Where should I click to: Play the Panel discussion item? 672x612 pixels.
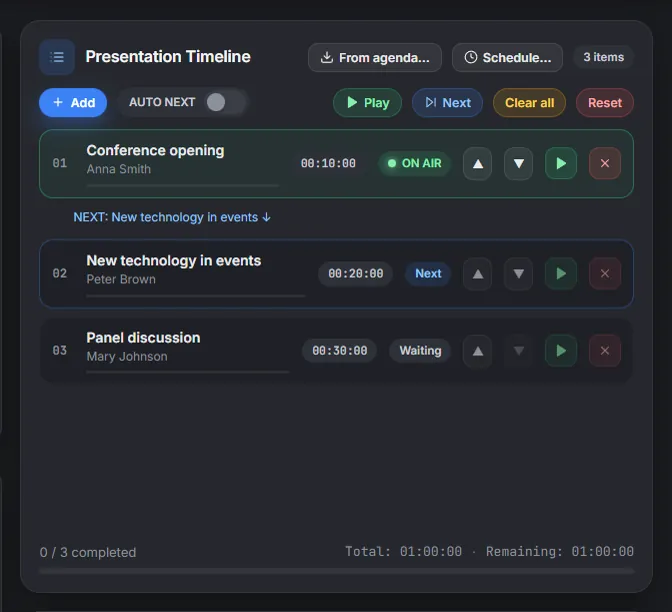coord(561,351)
